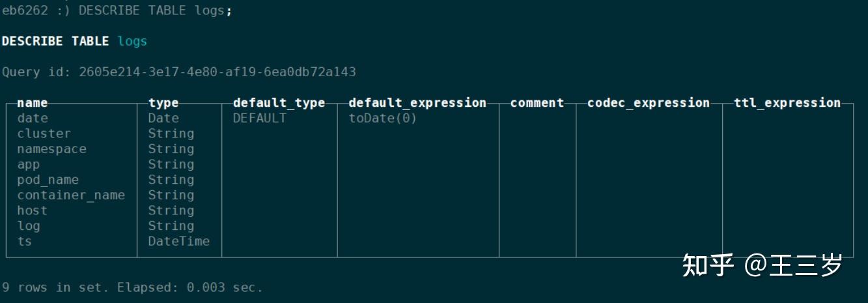This screenshot has height=303, width=868.
Task: Select the "container_name" field name
Action: point(71,195)
